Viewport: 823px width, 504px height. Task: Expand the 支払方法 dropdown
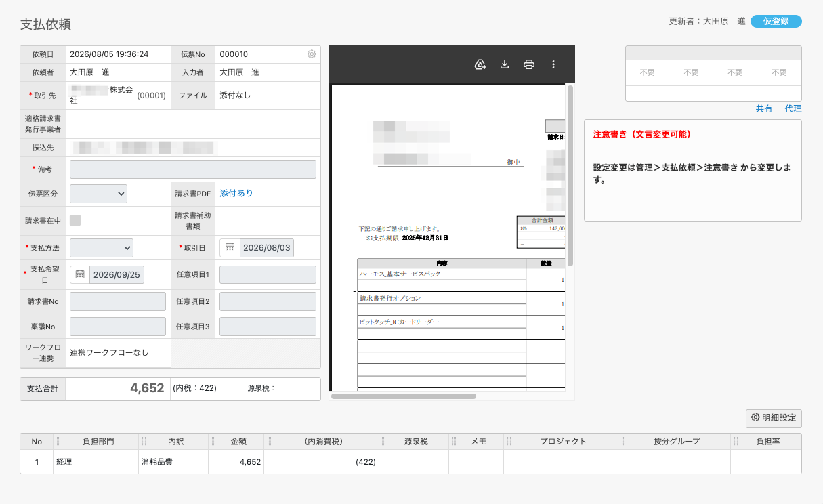(x=102, y=248)
